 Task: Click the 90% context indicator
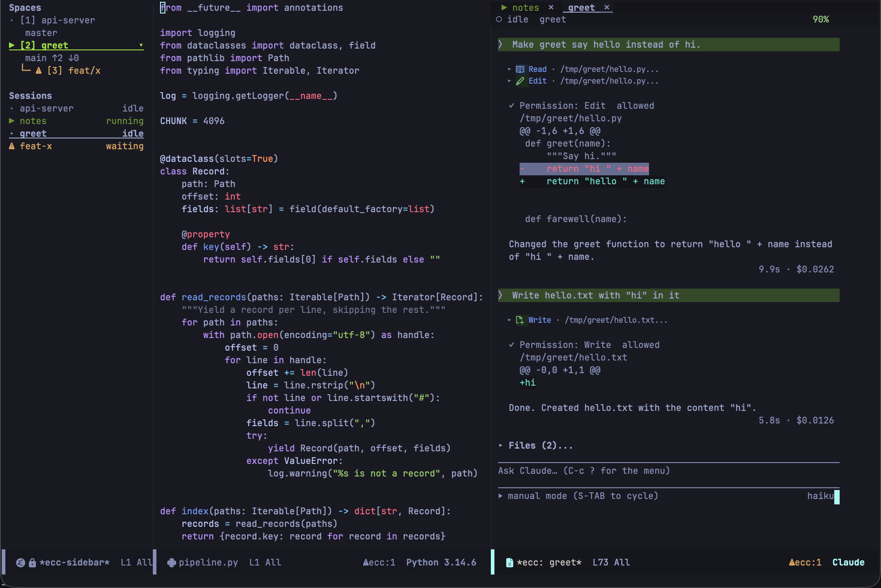click(821, 19)
